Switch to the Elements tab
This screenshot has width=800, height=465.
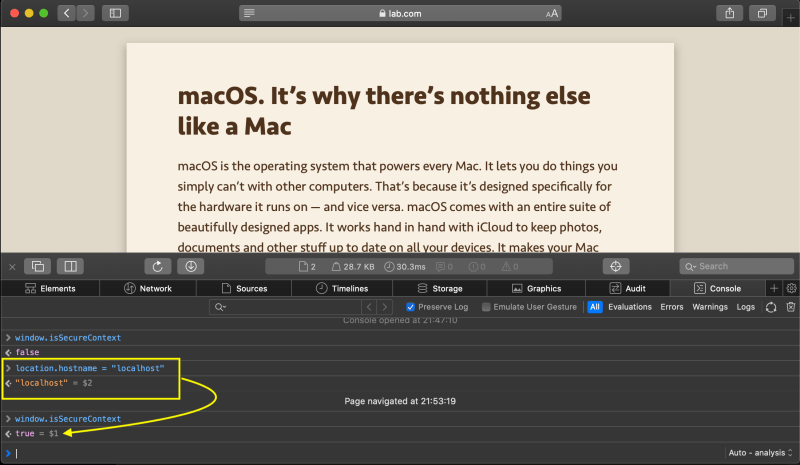[x=50, y=288]
